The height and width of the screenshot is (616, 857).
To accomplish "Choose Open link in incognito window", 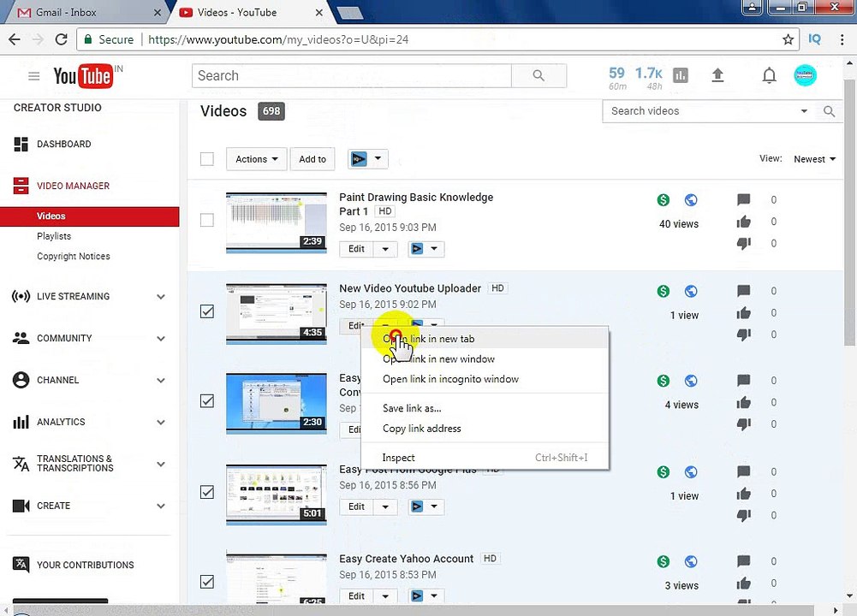I will coord(485,379).
